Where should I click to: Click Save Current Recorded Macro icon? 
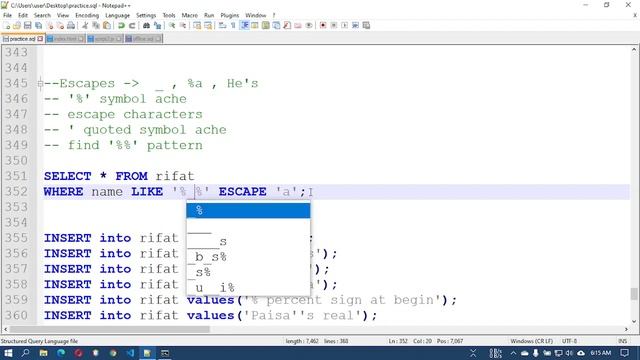[366, 25]
